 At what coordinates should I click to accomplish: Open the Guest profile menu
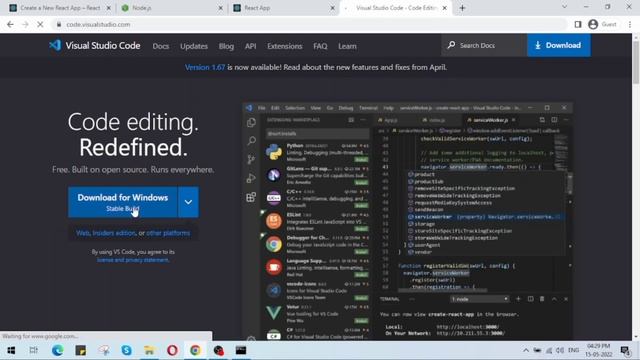pyautogui.click(x=602, y=24)
